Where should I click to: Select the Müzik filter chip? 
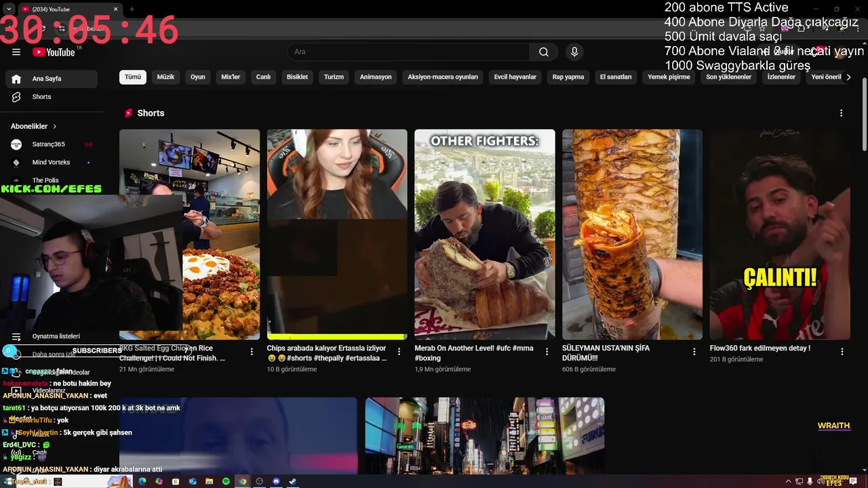[x=165, y=77]
